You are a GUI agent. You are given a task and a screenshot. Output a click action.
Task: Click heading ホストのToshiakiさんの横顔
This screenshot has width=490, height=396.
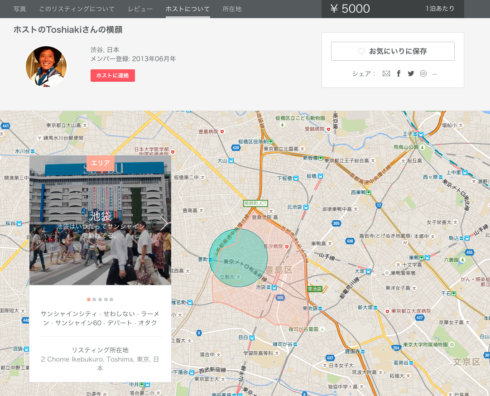pyautogui.click(x=68, y=30)
